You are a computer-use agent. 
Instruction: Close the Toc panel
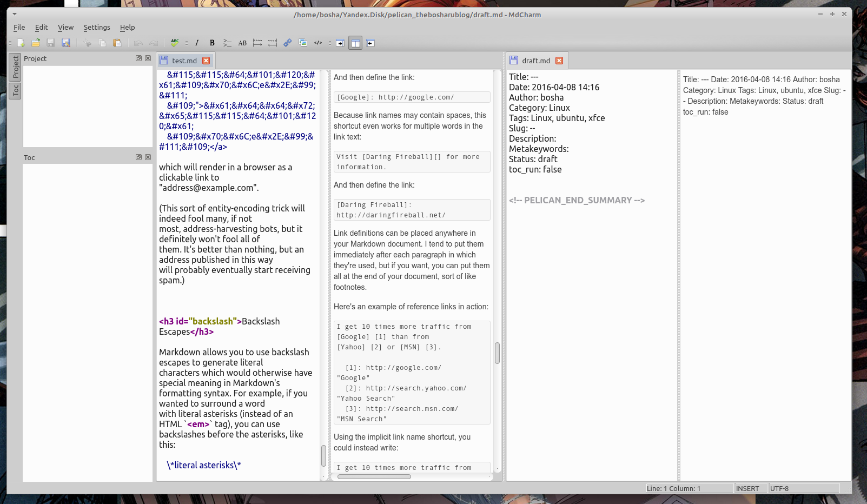(148, 157)
